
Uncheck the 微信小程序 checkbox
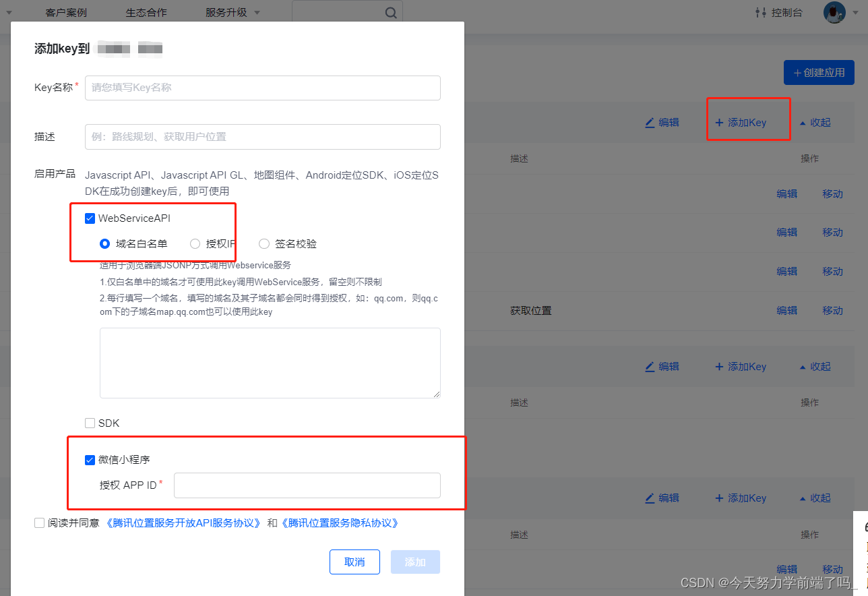pos(90,460)
